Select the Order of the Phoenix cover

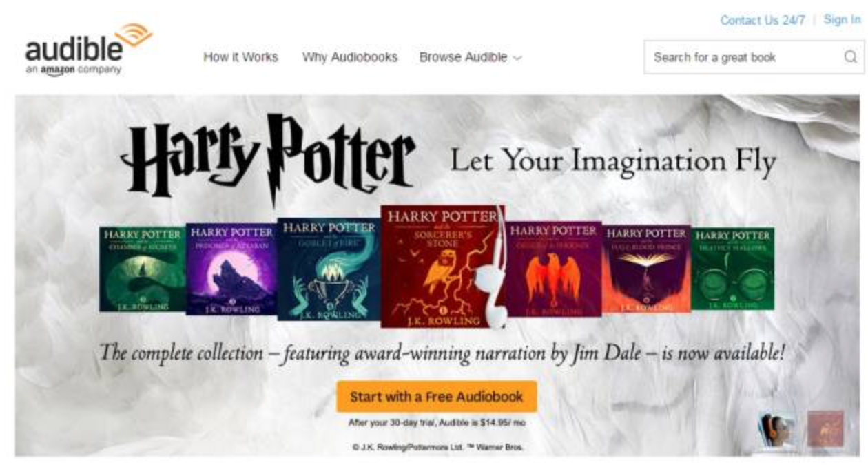(x=554, y=269)
